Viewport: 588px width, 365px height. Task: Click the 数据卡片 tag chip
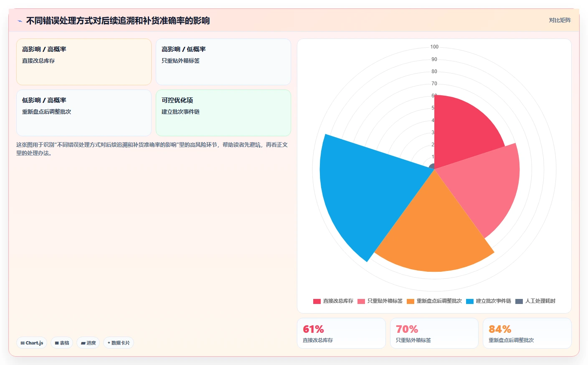[119, 343]
